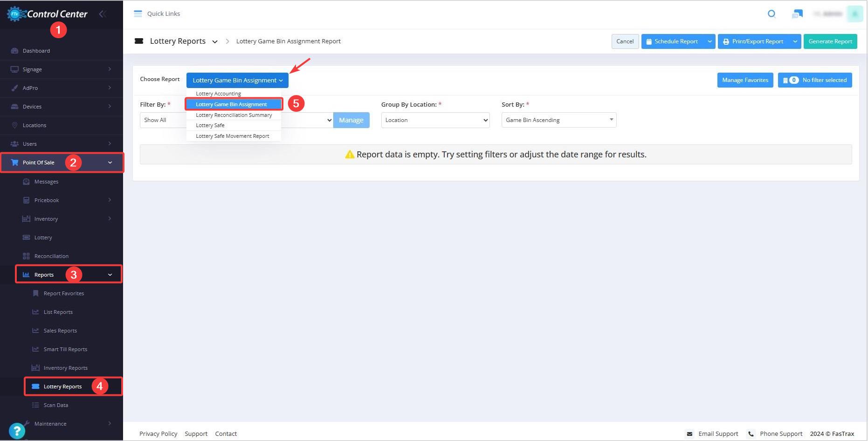Screen dimensions: 868x441
Task: Click the Schedule Report button
Action: point(673,41)
